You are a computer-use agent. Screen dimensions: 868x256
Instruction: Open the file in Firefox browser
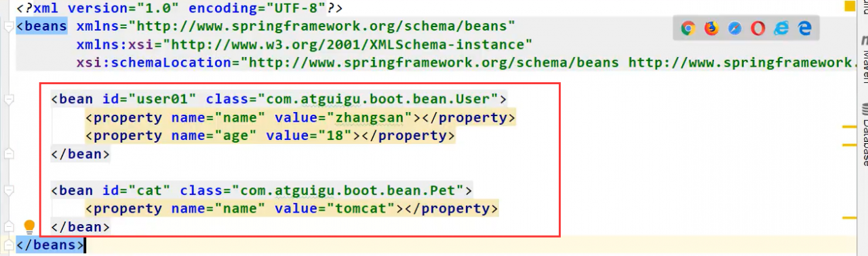(711, 28)
